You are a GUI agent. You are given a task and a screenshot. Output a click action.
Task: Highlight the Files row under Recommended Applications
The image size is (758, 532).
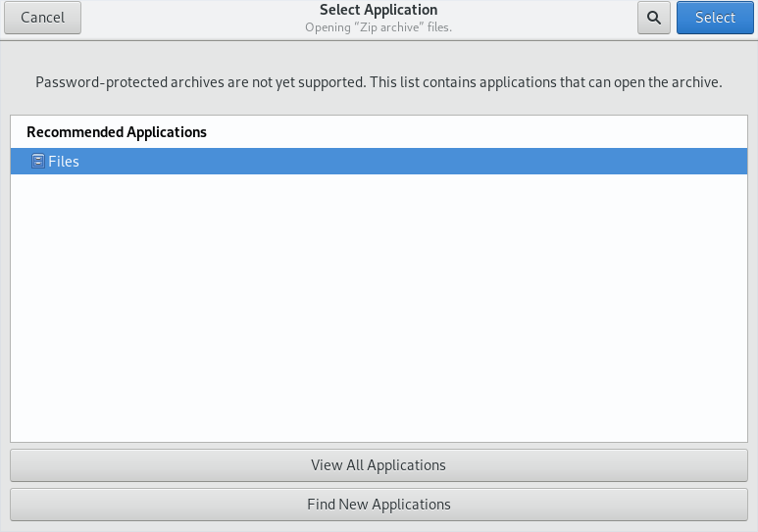(379, 161)
